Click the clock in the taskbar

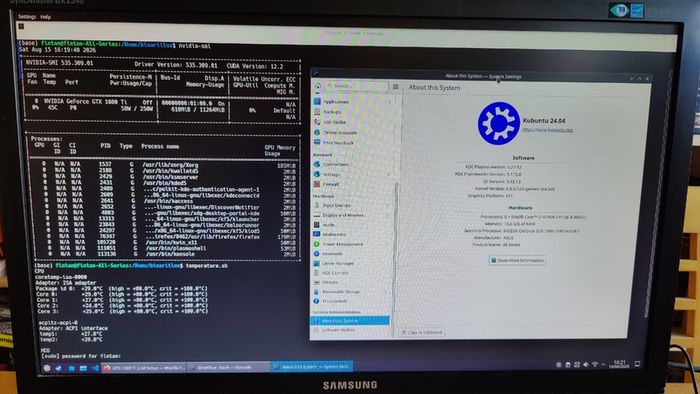tap(620, 364)
